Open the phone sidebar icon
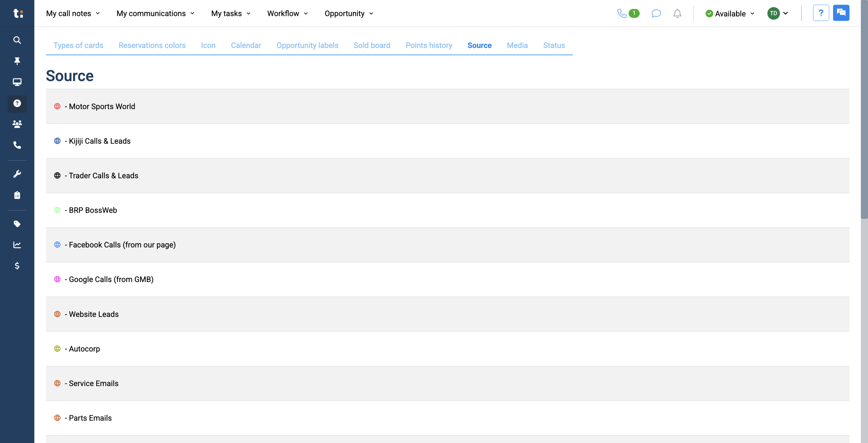868x443 pixels. coord(17,145)
